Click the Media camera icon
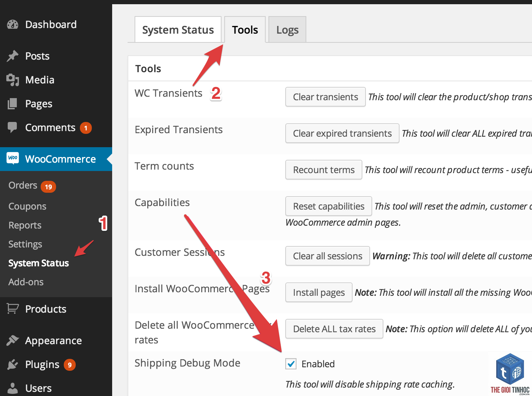 pyautogui.click(x=13, y=80)
